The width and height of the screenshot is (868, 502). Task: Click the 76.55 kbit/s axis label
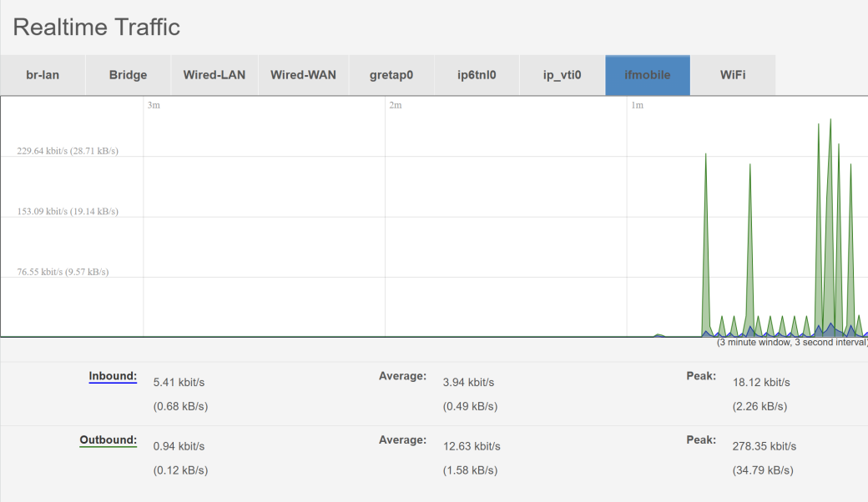(x=63, y=271)
